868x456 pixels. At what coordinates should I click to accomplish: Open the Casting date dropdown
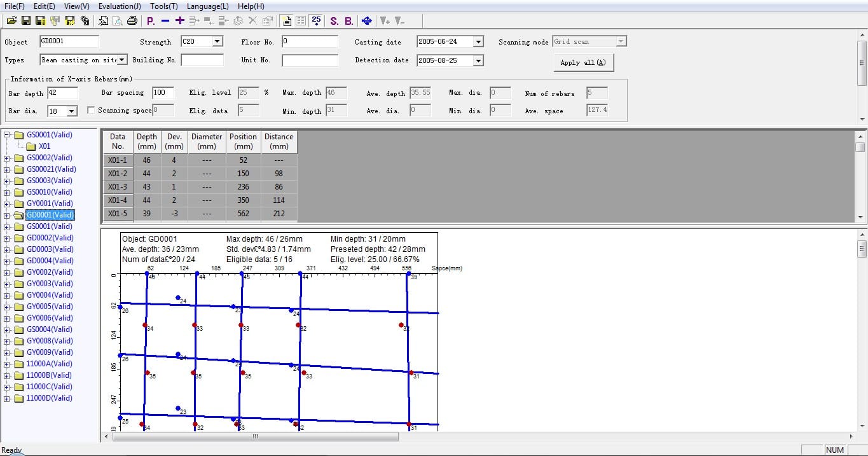pyautogui.click(x=478, y=41)
